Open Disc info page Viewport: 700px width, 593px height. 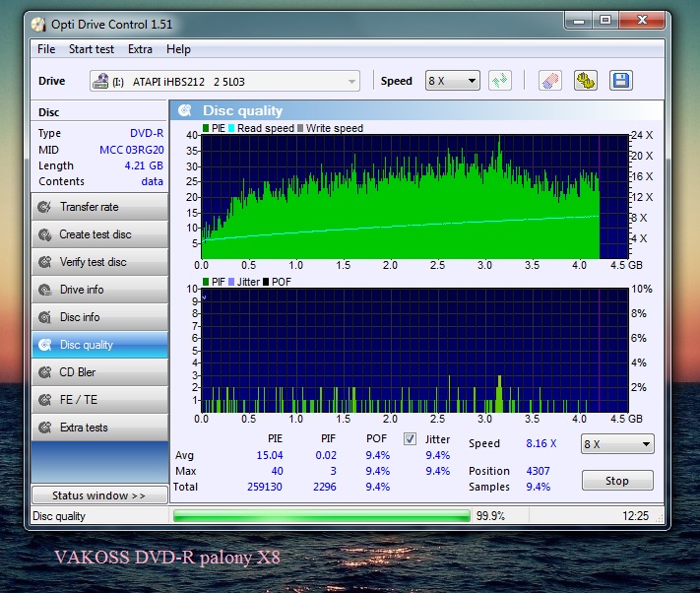(x=100, y=317)
